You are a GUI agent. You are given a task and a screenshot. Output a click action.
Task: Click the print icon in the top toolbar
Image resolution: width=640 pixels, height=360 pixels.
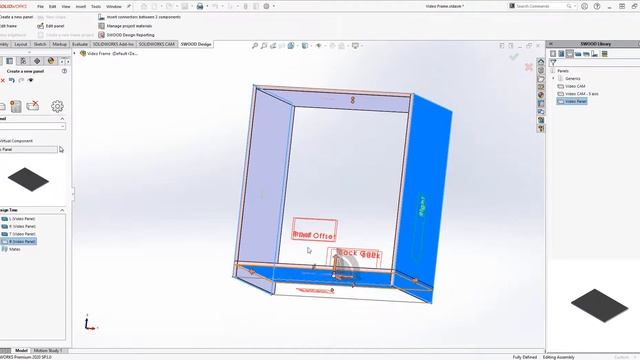(x=200, y=6)
